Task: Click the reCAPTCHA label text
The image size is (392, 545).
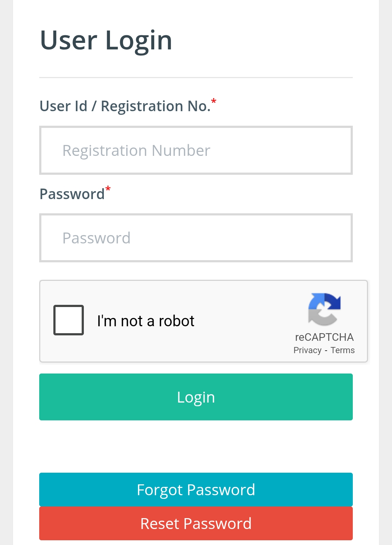Action: click(x=324, y=337)
